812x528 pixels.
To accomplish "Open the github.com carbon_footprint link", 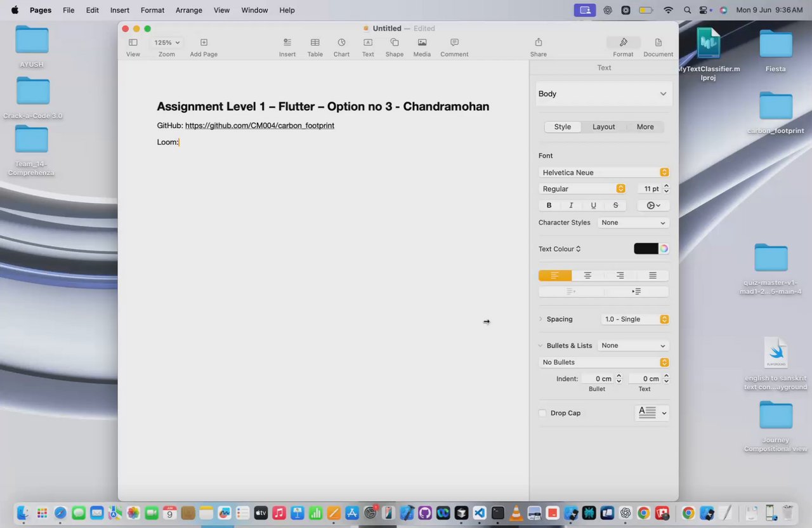I will [259, 126].
